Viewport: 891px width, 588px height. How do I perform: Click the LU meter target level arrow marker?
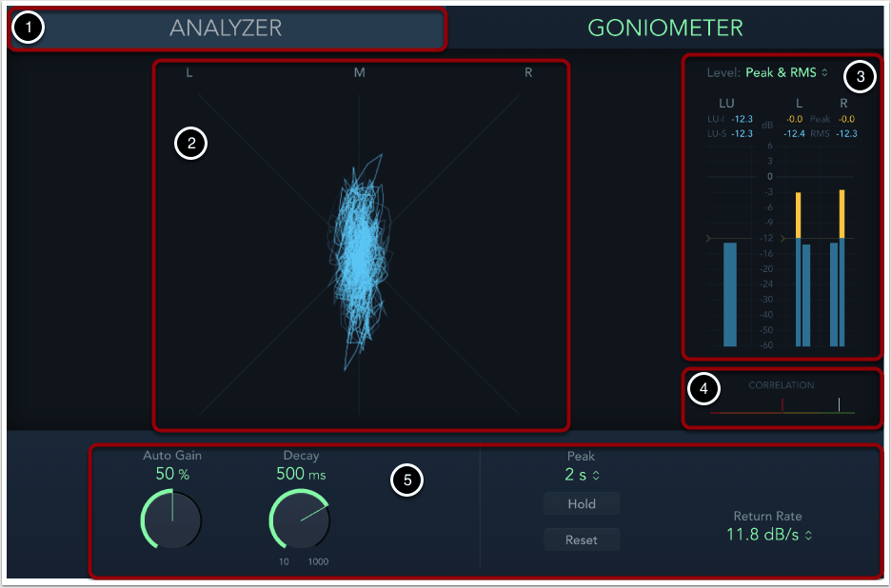point(708,239)
